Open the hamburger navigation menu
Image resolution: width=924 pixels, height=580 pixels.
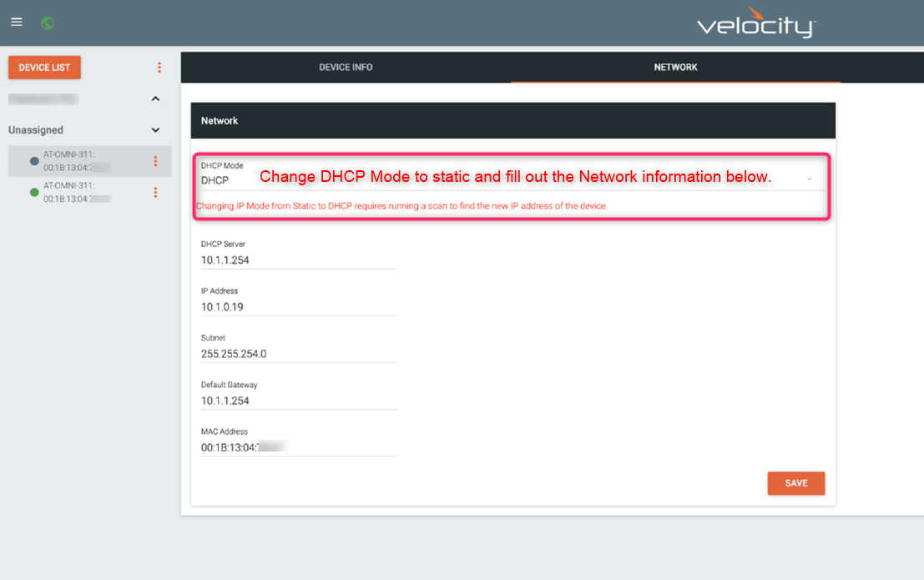(16, 22)
